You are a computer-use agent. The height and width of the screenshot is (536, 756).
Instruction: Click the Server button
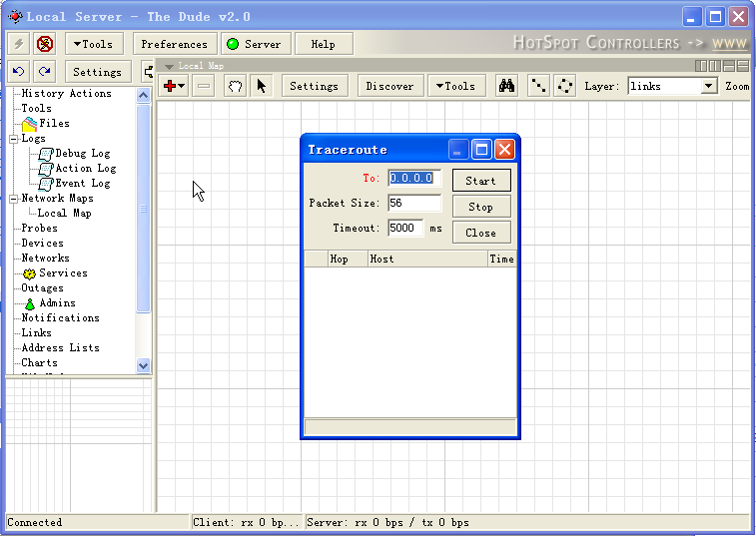coord(256,44)
